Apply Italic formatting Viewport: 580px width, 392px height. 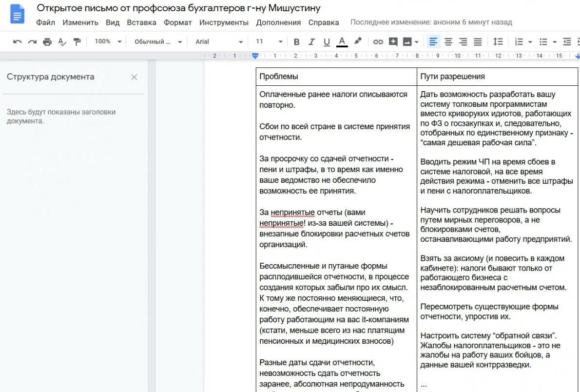click(312, 41)
